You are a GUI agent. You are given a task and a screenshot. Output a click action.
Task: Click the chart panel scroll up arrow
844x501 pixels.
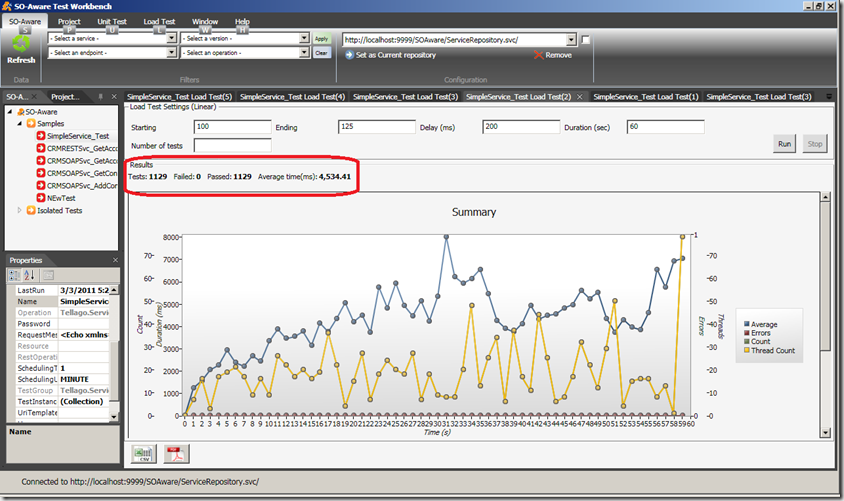click(825, 197)
